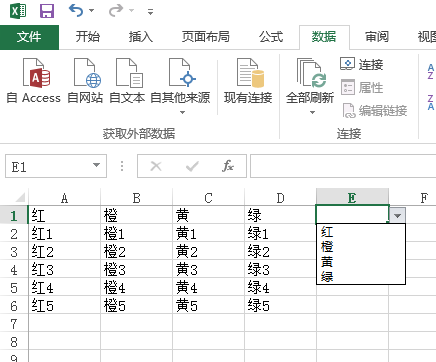The height and width of the screenshot is (362, 436).
Task: Switch to the 公式 tab
Action: (x=271, y=37)
